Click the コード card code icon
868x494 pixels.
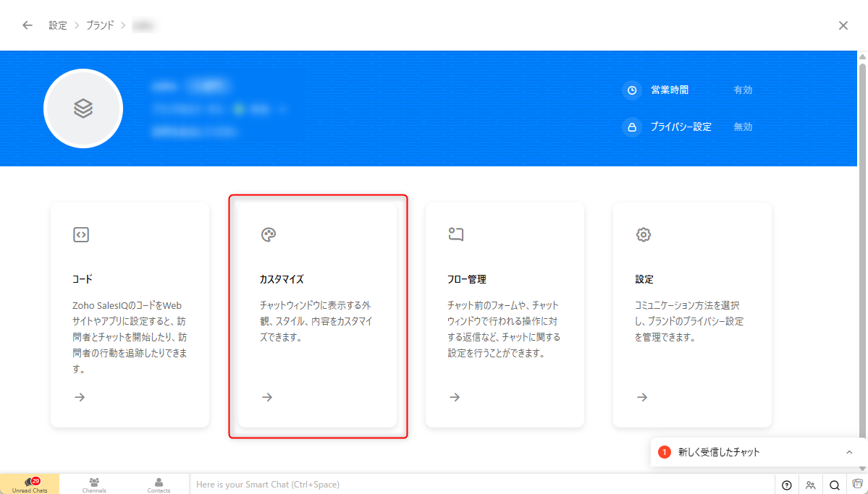pyautogui.click(x=81, y=234)
